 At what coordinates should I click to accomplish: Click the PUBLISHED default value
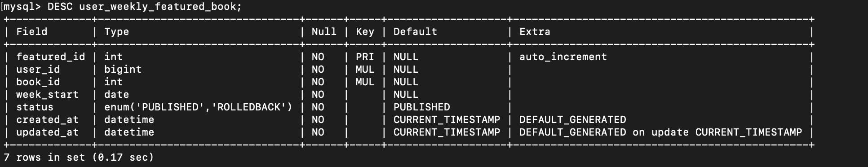[x=421, y=107]
